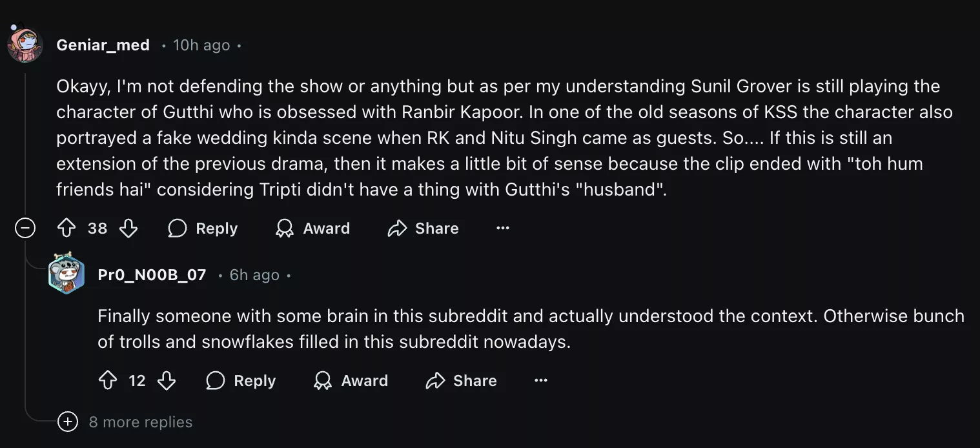Click the 10h ago timestamp
Image resolution: width=980 pixels, height=448 pixels.
click(201, 45)
